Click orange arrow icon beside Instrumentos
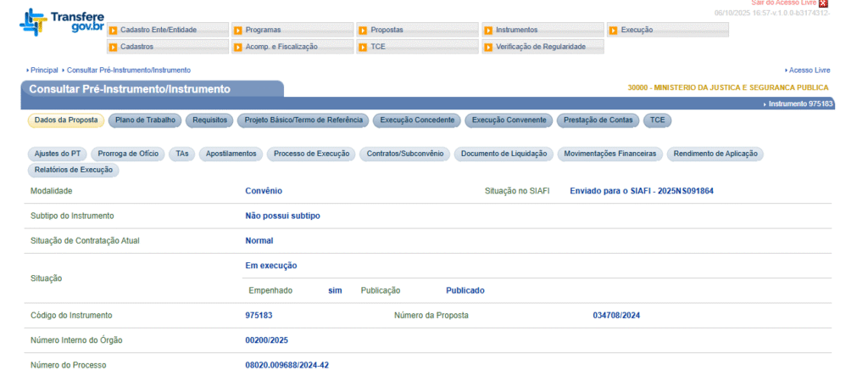Screen dimensions: 868x376 pyautogui.click(x=488, y=31)
